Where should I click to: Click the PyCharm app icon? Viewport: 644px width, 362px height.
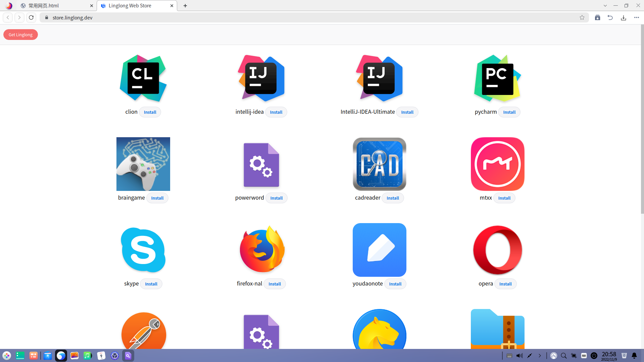click(x=498, y=78)
